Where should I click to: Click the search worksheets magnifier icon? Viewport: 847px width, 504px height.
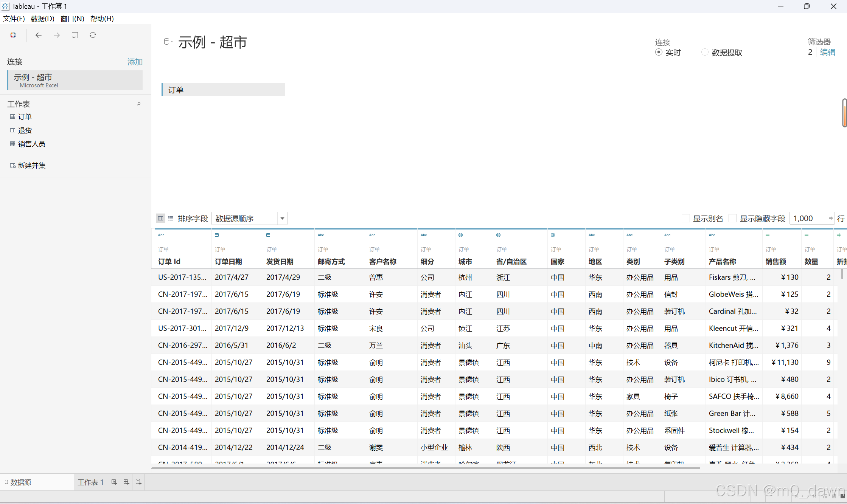139,104
